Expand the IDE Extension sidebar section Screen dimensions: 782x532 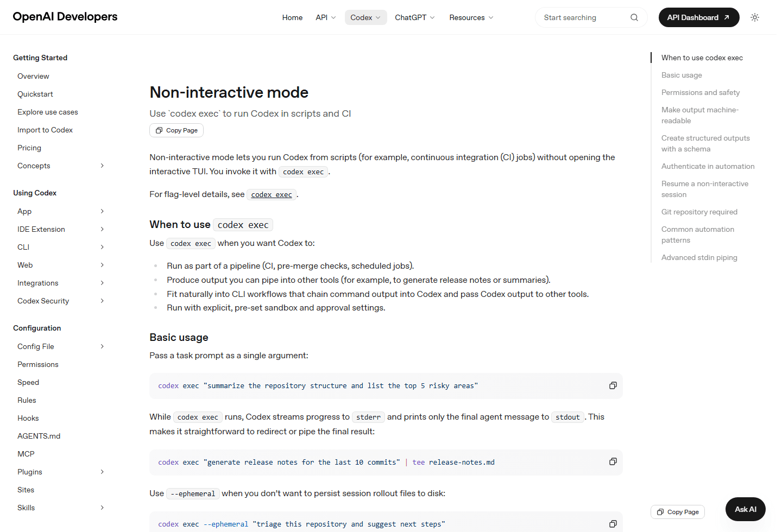(102, 229)
